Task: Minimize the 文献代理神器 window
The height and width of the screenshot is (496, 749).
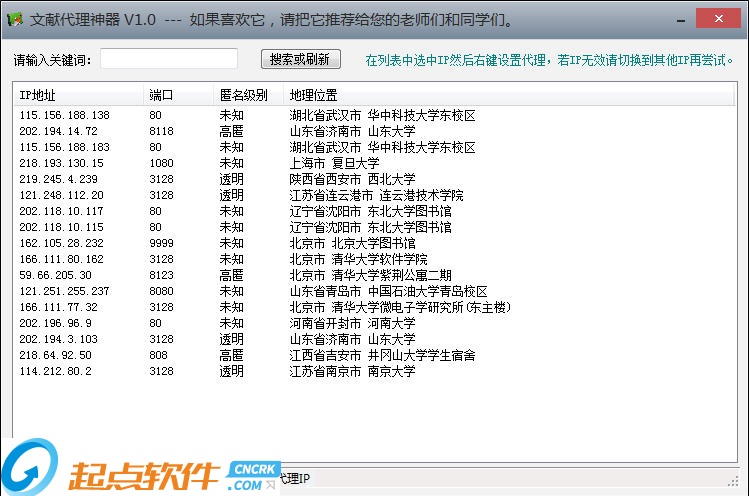Action: point(681,20)
